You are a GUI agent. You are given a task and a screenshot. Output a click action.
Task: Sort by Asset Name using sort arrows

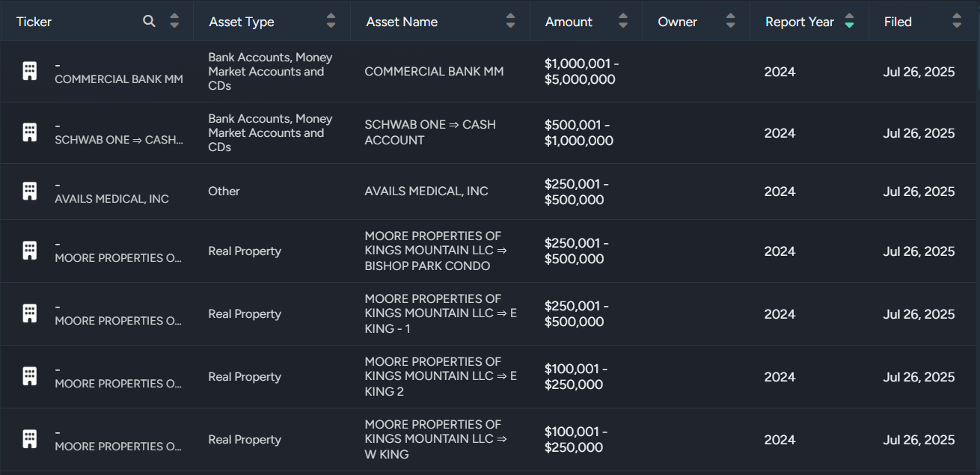coord(510,21)
